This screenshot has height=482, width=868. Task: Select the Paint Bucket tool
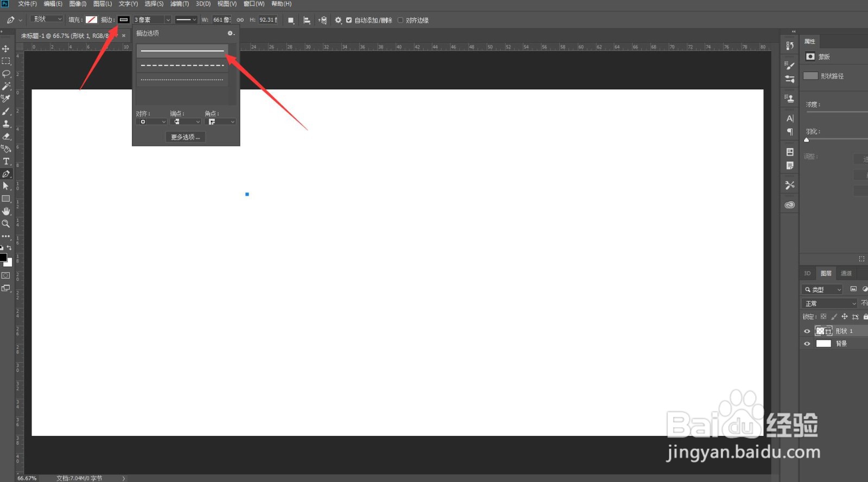(x=6, y=149)
